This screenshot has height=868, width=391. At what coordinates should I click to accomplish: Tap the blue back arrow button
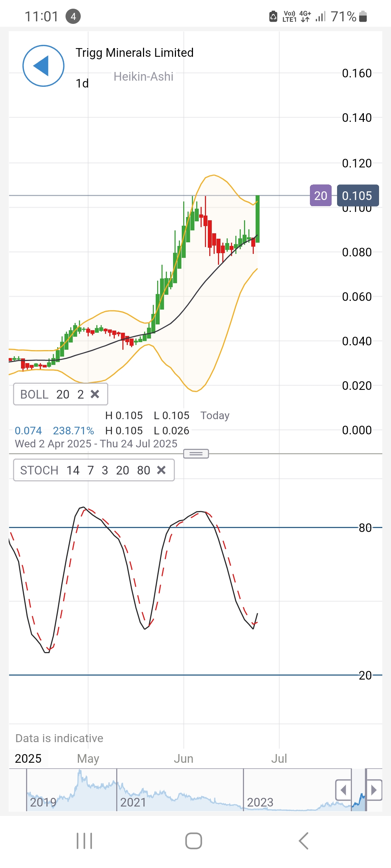click(43, 66)
